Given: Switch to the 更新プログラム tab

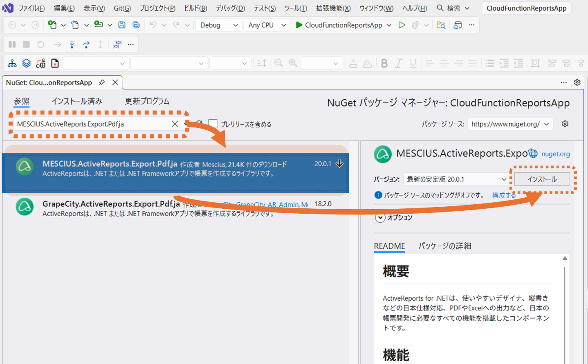Looking at the screenshot, I should pos(147,101).
